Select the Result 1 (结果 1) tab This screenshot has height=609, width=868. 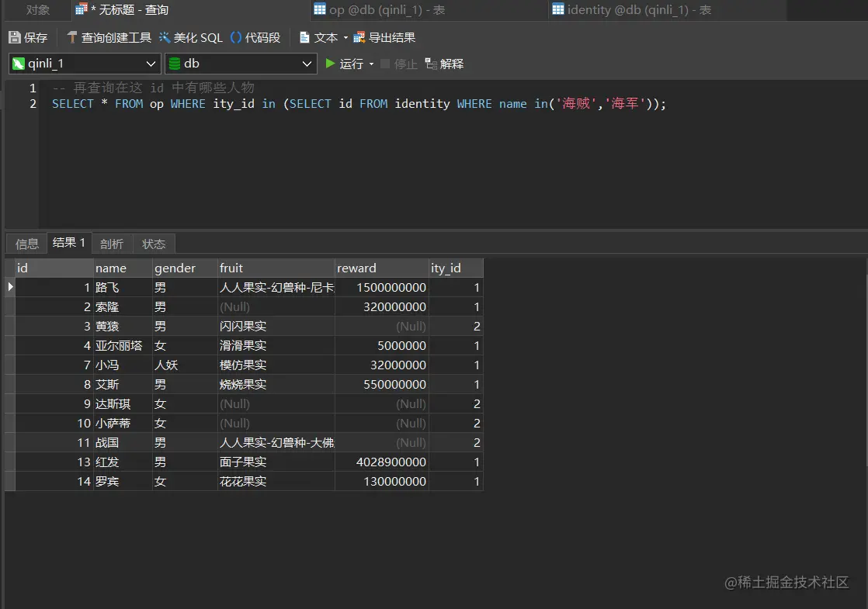click(x=69, y=243)
